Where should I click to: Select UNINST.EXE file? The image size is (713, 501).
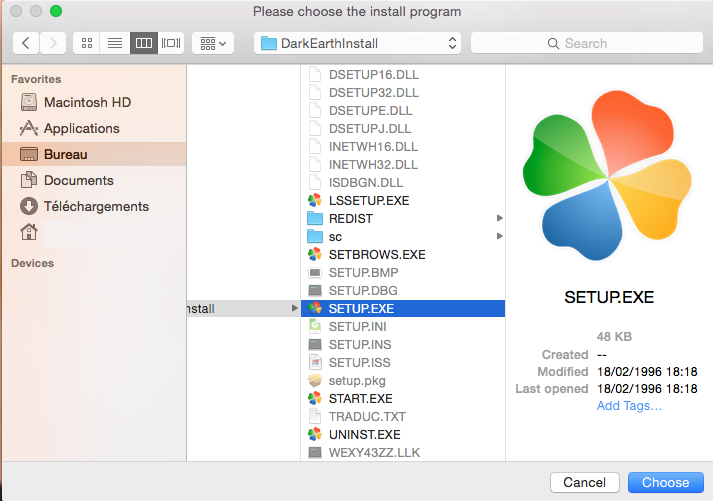(x=403, y=435)
